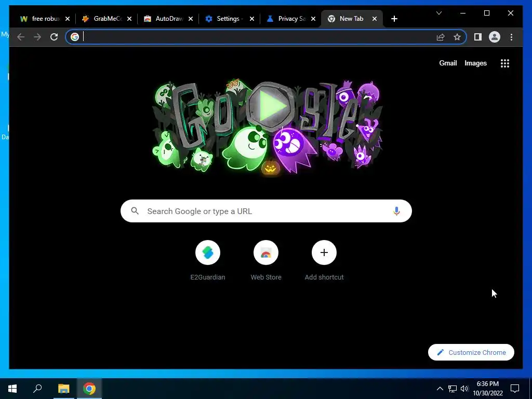532x399 pixels.
Task: Expand the tab search dropdown
Action: point(438,13)
